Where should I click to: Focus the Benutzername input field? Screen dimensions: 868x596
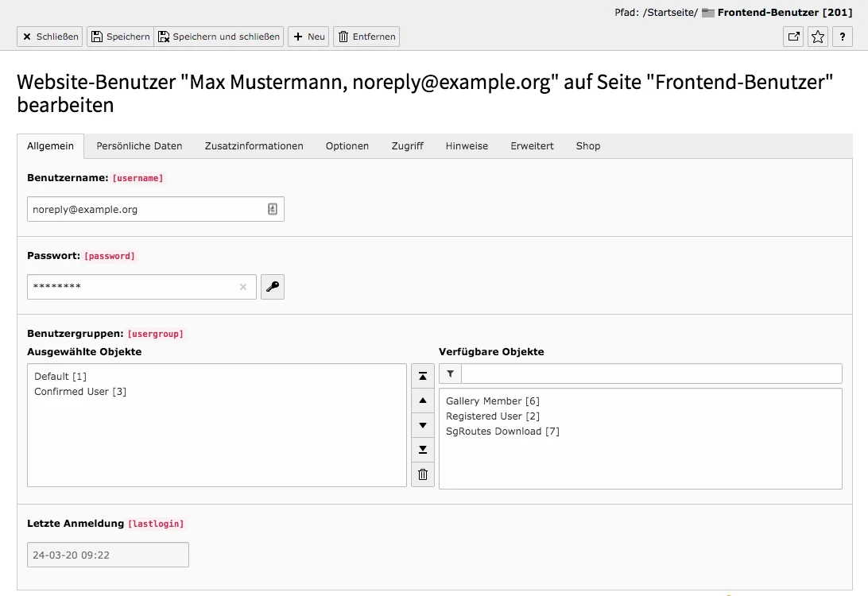(x=143, y=208)
